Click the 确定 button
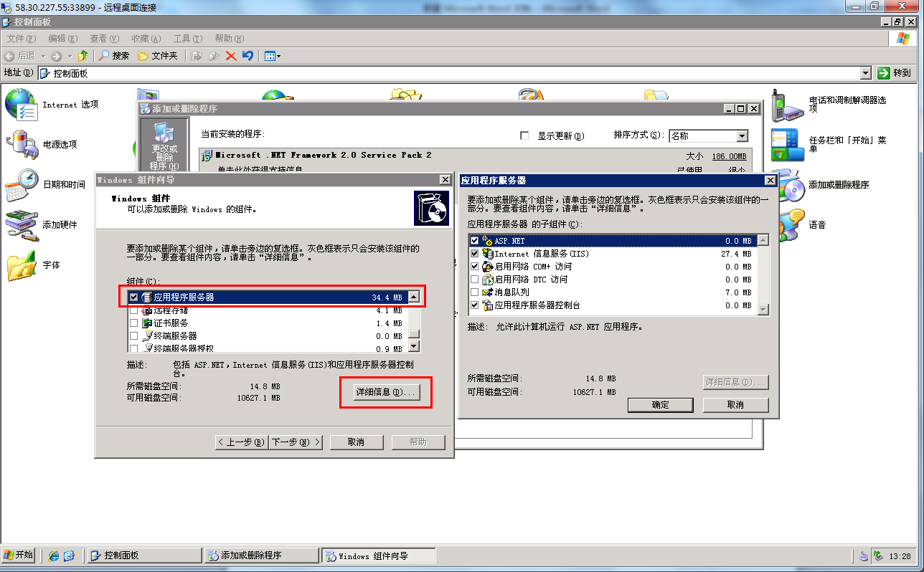Viewport: 924px width, 572px height. tap(660, 405)
